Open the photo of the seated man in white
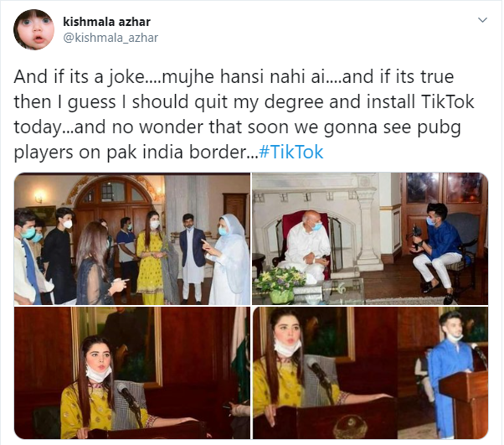504x445 pixels. coord(370,239)
